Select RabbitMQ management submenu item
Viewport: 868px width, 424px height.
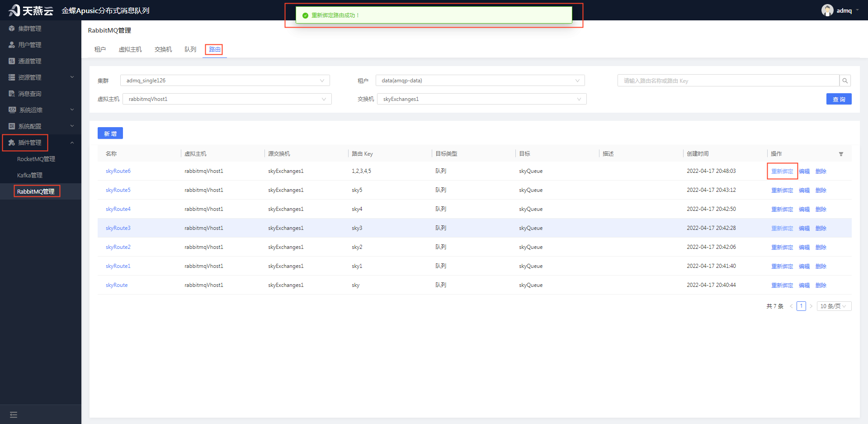pyautogui.click(x=36, y=191)
